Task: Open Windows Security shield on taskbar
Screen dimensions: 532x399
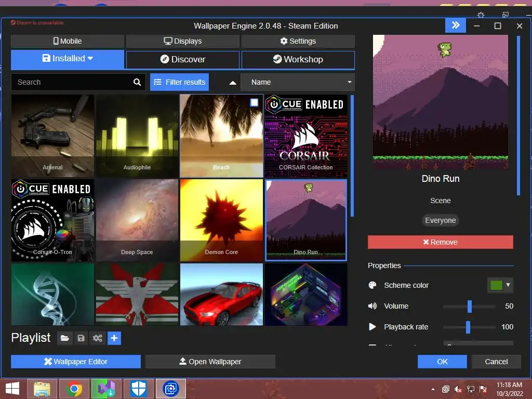Action: (x=138, y=389)
